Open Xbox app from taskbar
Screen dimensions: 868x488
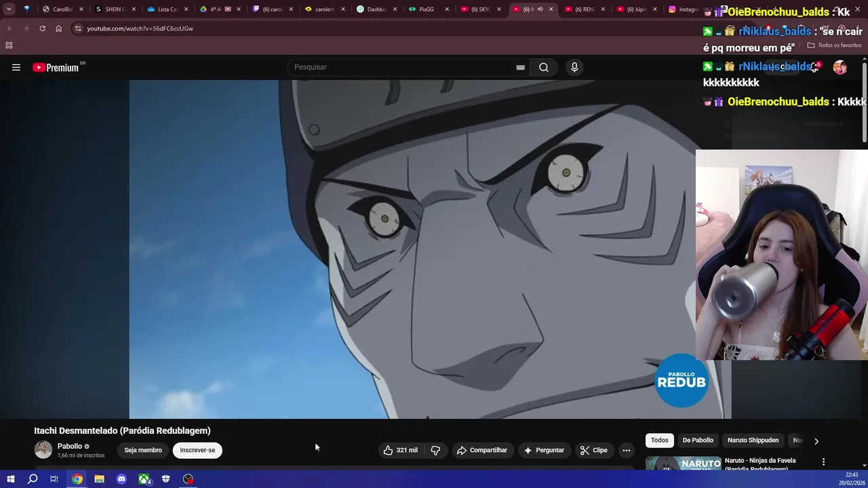pyautogui.click(x=144, y=479)
